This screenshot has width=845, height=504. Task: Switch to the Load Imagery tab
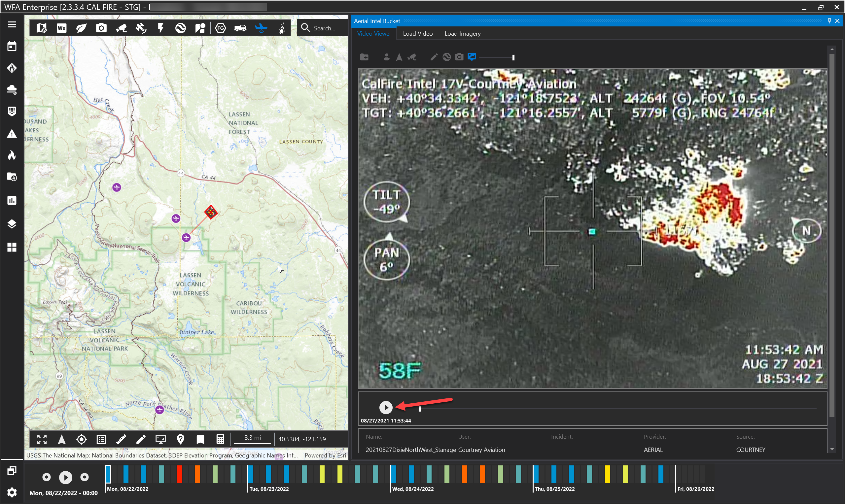coord(462,34)
